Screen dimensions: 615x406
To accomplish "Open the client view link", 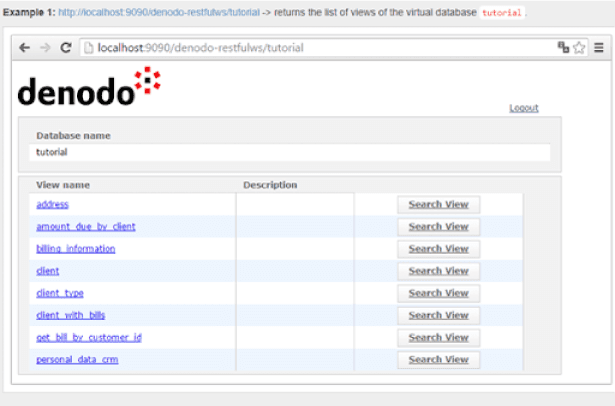I will click(47, 271).
